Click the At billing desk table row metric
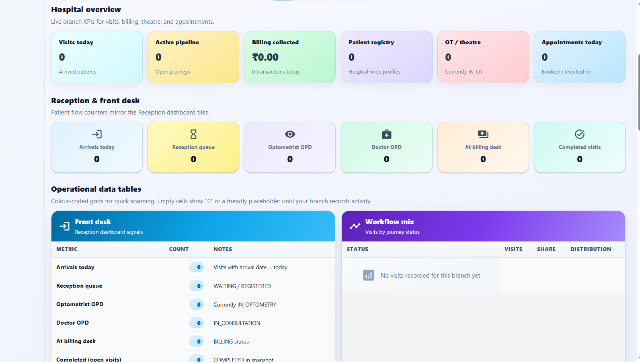Screen dimensions: 640x364 coord(76,341)
